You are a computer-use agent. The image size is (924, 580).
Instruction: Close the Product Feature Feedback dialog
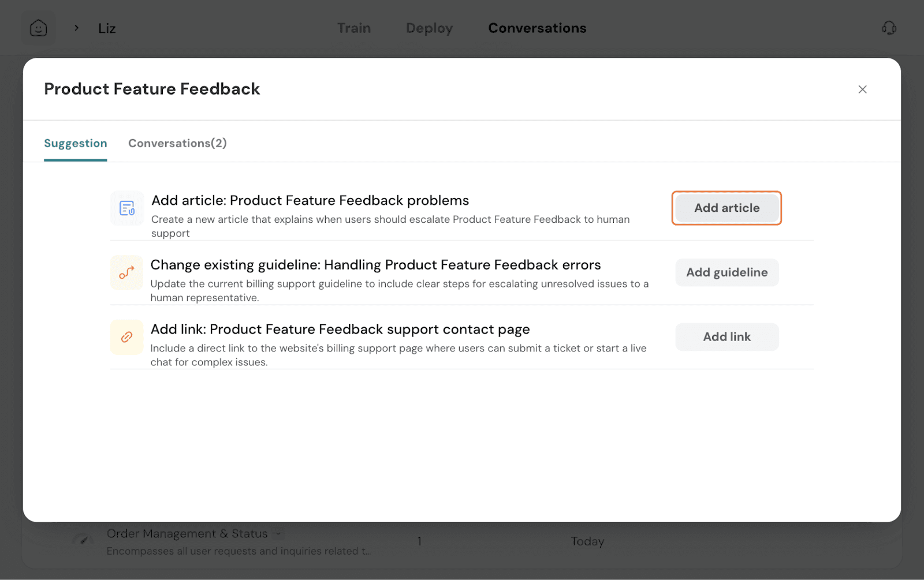click(862, 89)
